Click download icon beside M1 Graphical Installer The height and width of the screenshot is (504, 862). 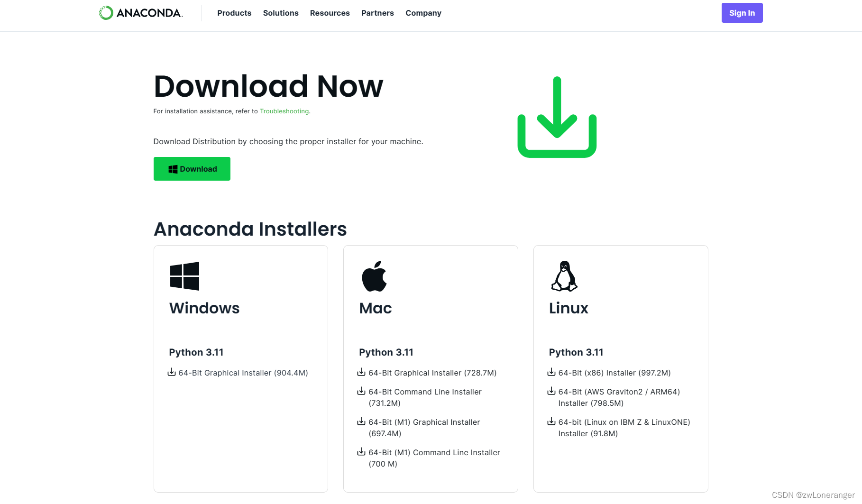pos(361,422)
